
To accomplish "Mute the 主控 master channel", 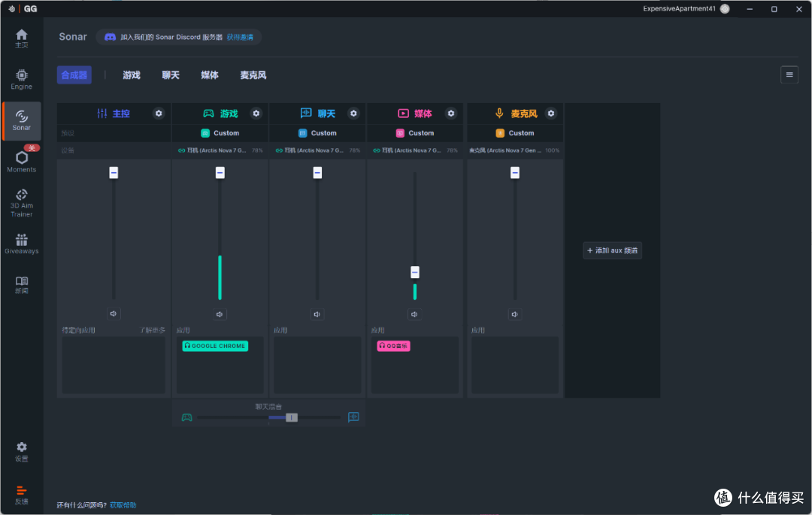I will click(114, 314).
